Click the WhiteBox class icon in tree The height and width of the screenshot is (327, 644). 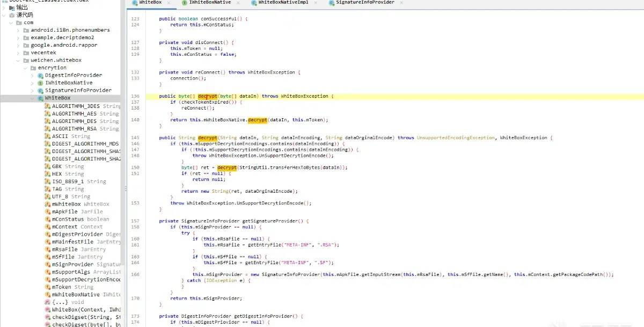pyautogui.click(x=40, y=98)
